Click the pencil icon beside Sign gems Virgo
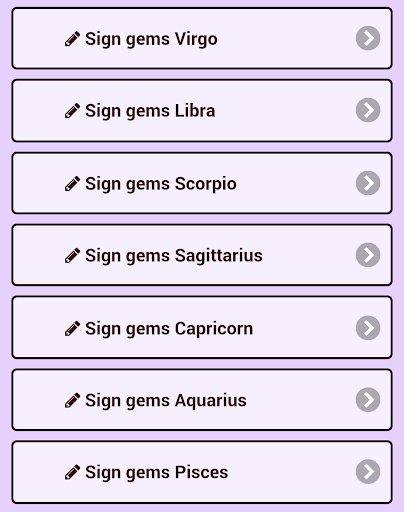This screenshot has width=404, height=512. click(x=72, y=39)
